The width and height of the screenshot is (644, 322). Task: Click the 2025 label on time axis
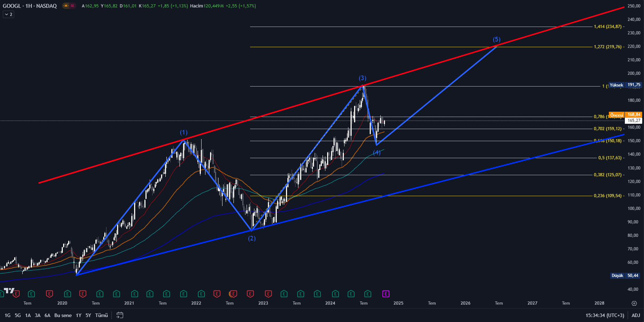point(398,303)
